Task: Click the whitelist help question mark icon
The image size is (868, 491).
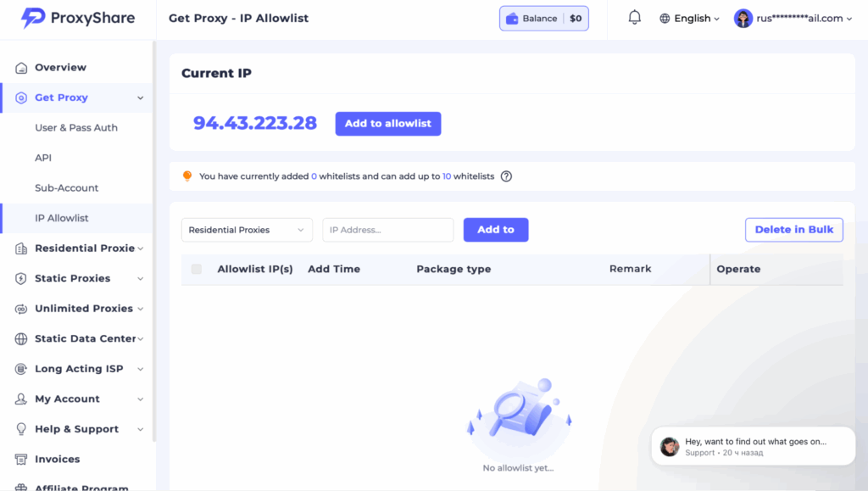Action: (x=506, y=176)
